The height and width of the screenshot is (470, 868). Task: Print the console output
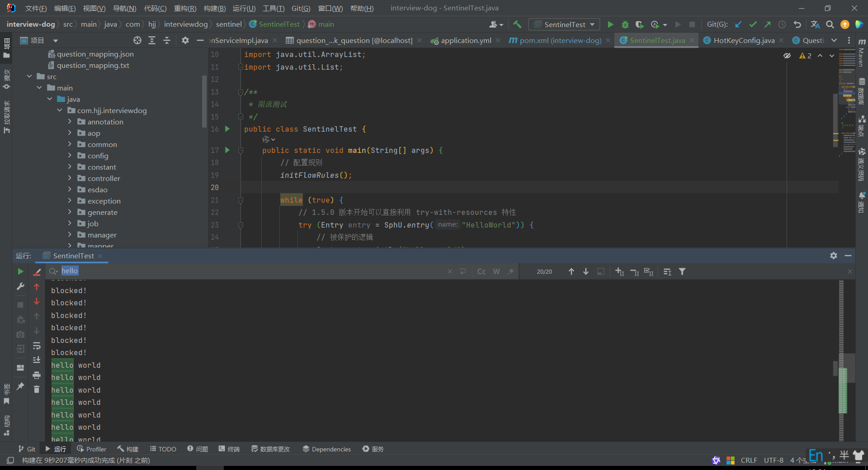37,375
